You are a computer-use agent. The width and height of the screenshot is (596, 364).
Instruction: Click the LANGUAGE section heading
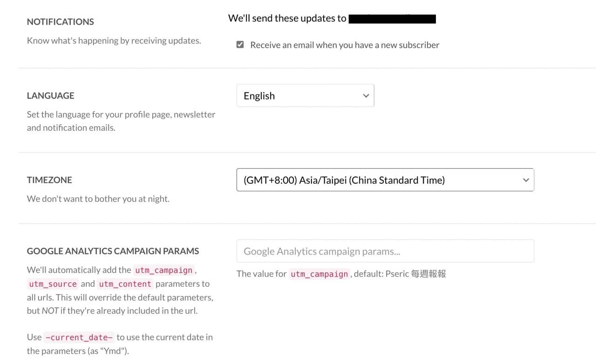(51, 96)
